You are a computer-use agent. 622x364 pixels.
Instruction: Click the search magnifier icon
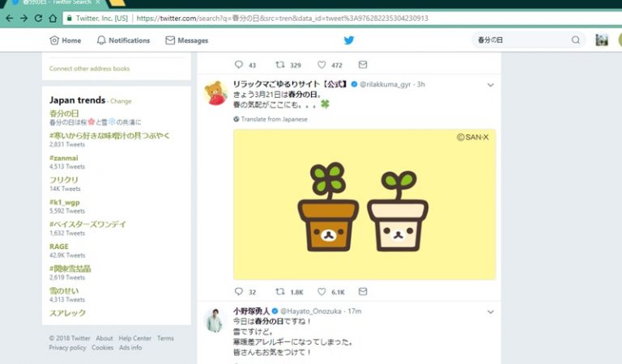(x=576, y=40)
